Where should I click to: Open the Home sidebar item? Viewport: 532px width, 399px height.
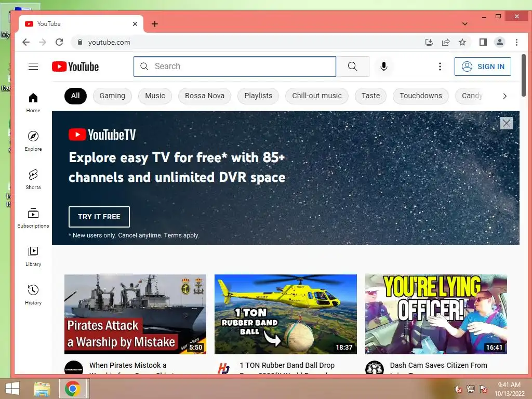pyautogui.click(x=33, y=103)
